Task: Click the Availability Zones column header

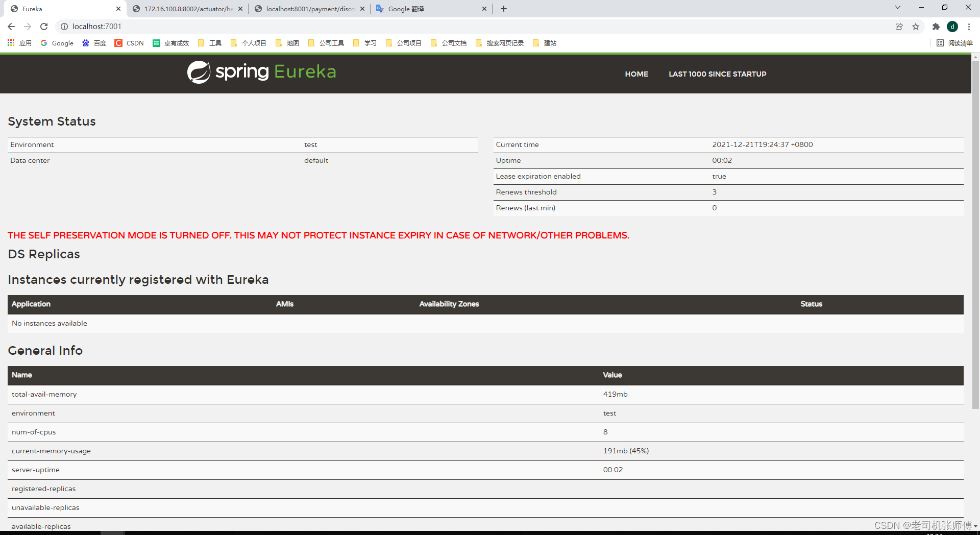Action: [x=449, y=304]
